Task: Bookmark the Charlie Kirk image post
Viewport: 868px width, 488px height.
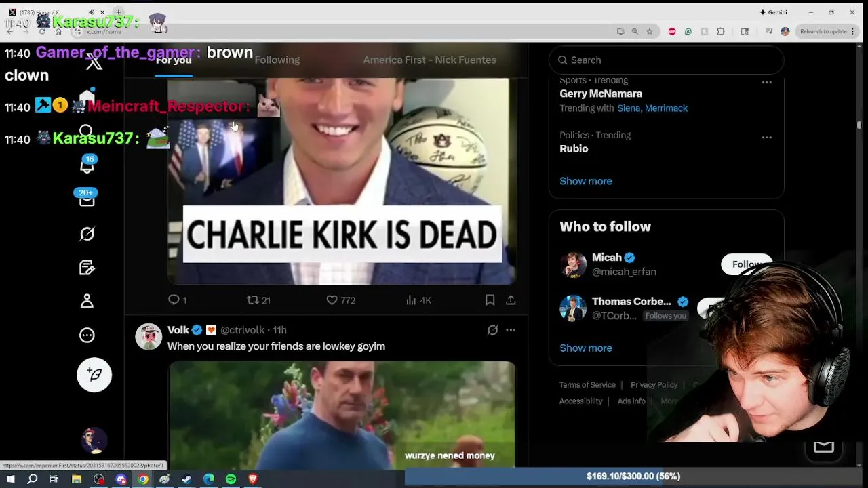Action: tap(490, 300)
